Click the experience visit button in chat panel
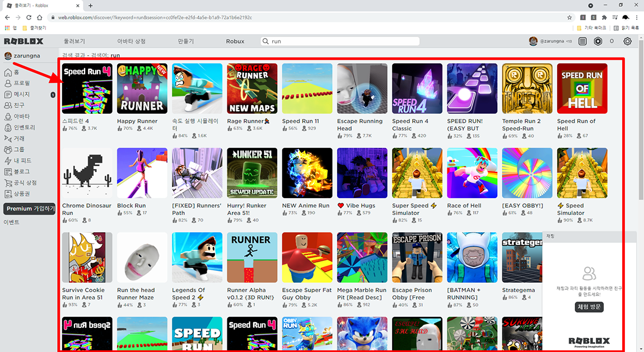This screenshot has height=352, width=644. coord(589,307)
